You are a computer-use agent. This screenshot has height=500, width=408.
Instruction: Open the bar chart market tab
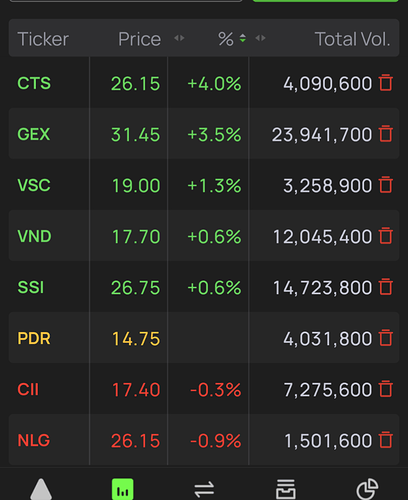123,489
